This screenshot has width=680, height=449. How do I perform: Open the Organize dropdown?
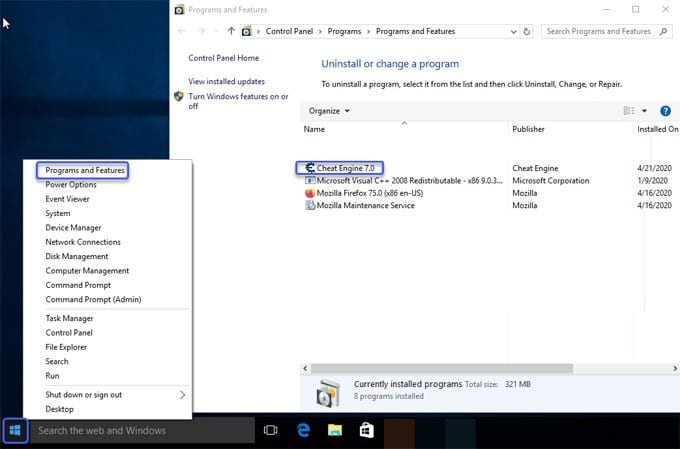click(329, 111)
